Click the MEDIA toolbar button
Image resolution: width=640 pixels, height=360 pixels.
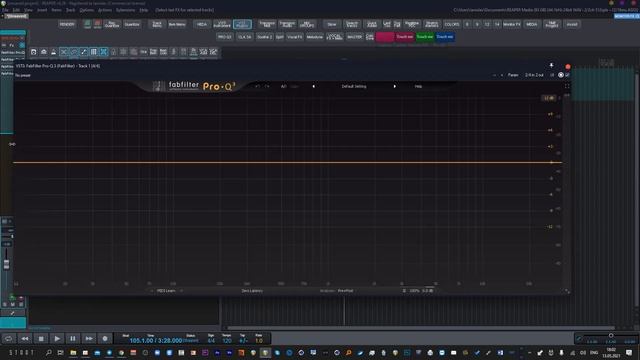[x=531, y=24]
